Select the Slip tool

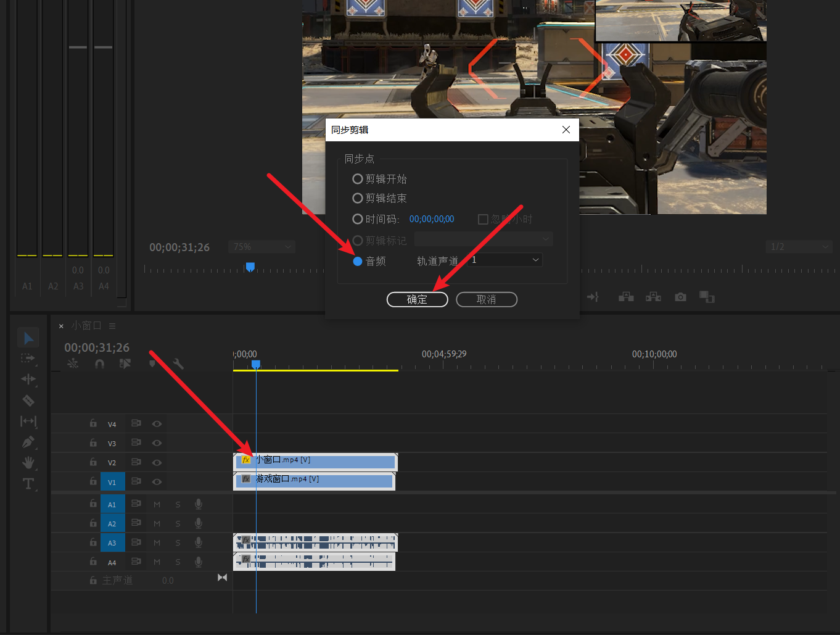pyautogui.click(x=28, y=421)
